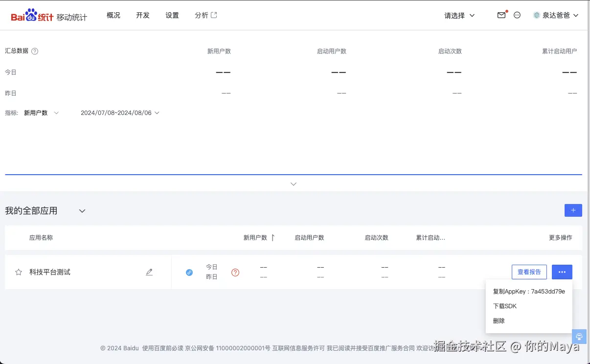Go to the 开发 tab

(143, 15)
